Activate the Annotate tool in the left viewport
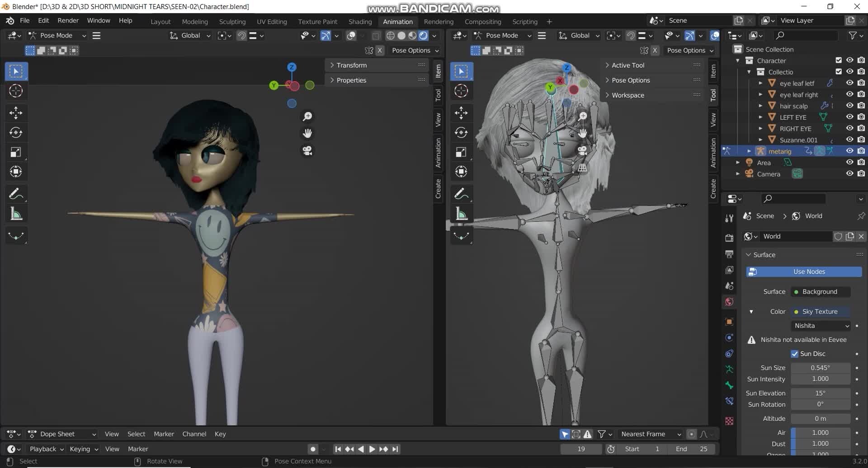 tap(16, 193)
